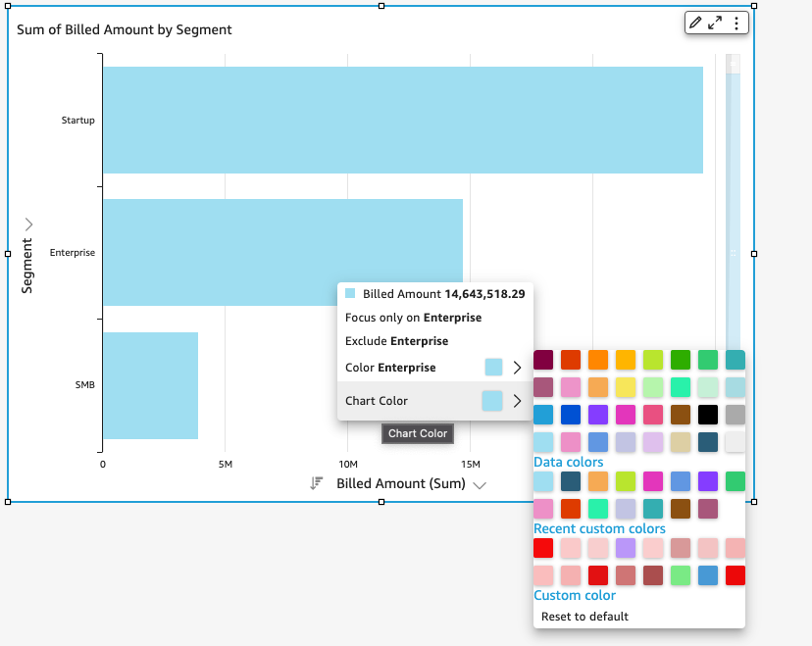Screen dimensions: 812x646
Task: Open the Custom color link
Action: coord(575,595)
